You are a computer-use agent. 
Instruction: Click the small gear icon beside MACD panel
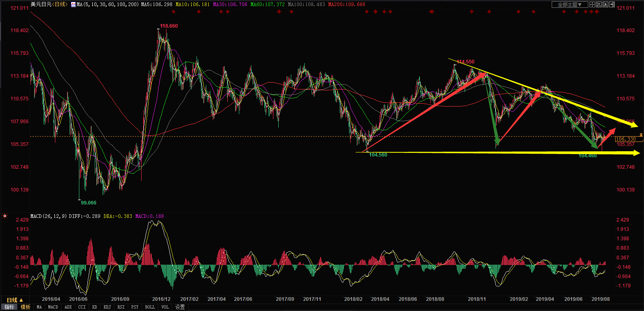[x=5, y=216]
